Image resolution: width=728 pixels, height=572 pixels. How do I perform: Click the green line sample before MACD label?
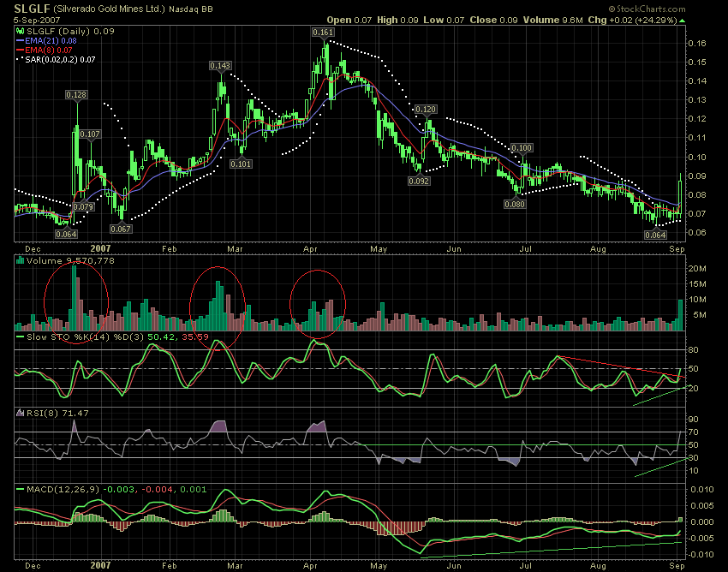[x=20, y=489]
